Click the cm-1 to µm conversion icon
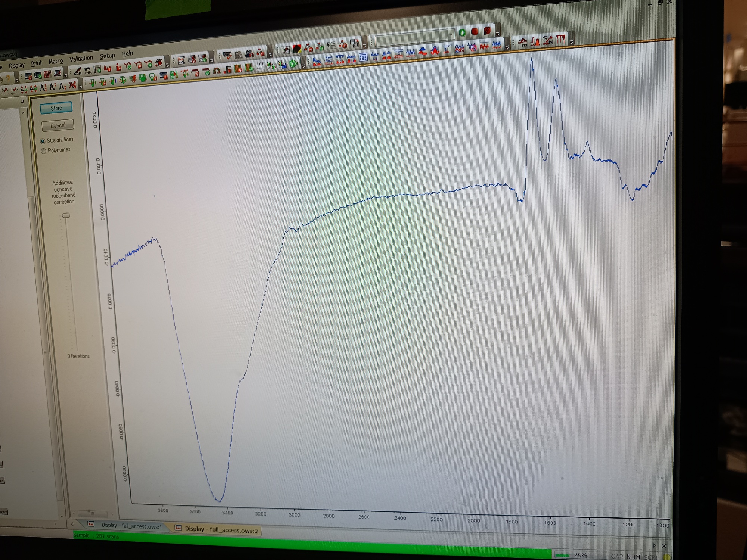Image resolution: width=747 pixels, height=560 pixels. click(446, 50)
